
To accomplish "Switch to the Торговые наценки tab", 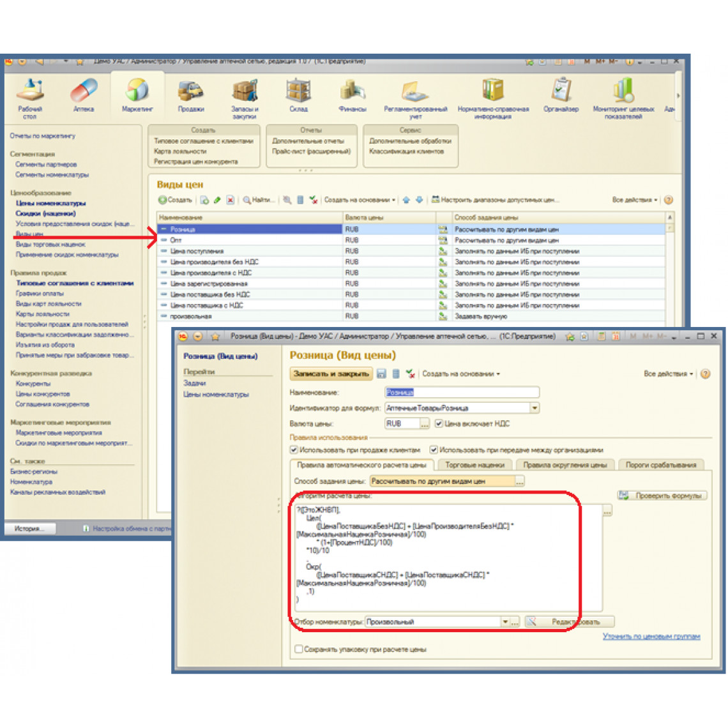I will (x=475, y=465).
